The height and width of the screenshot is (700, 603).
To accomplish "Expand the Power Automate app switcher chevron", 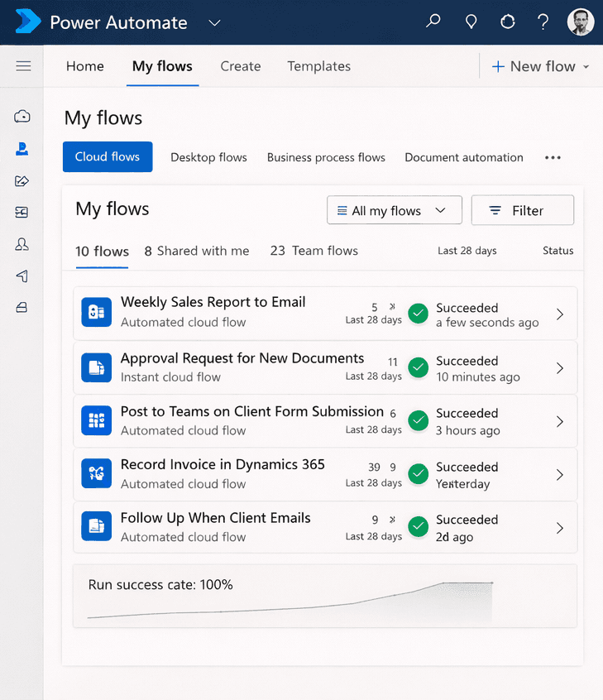I will 215,23.
